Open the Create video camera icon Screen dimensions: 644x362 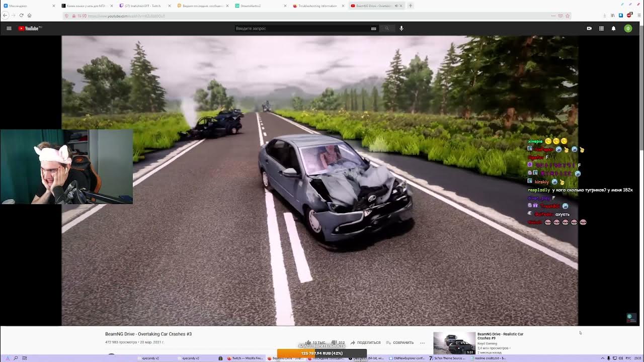pyautogui.click(x=589, y=29)
